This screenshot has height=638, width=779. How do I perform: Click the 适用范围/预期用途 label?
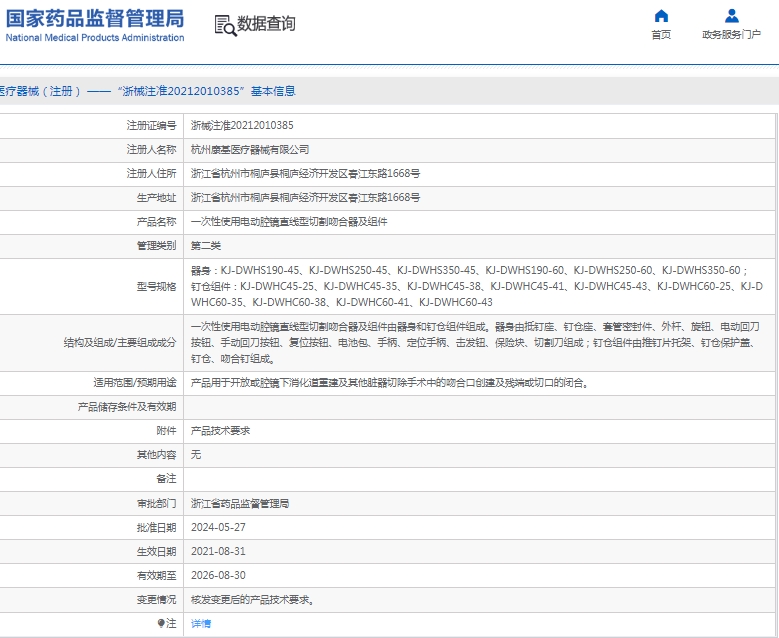tap(135, 383)
